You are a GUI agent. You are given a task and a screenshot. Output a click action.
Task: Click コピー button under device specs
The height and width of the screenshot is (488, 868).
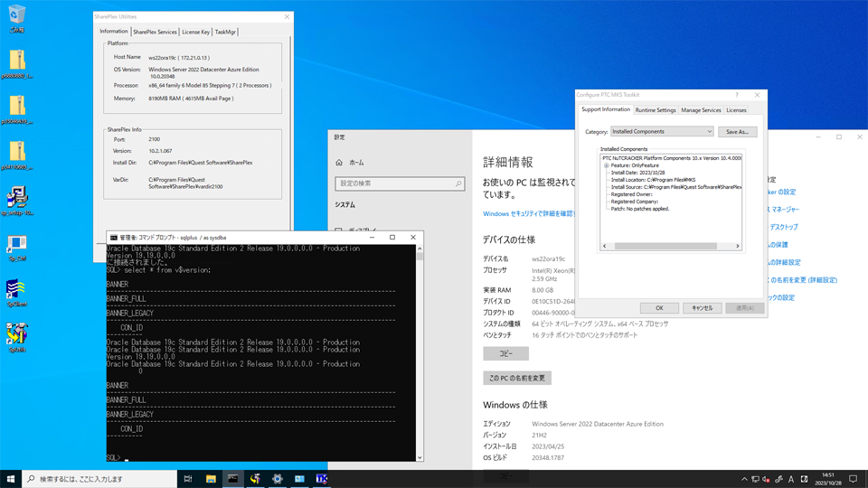[506, 353]
